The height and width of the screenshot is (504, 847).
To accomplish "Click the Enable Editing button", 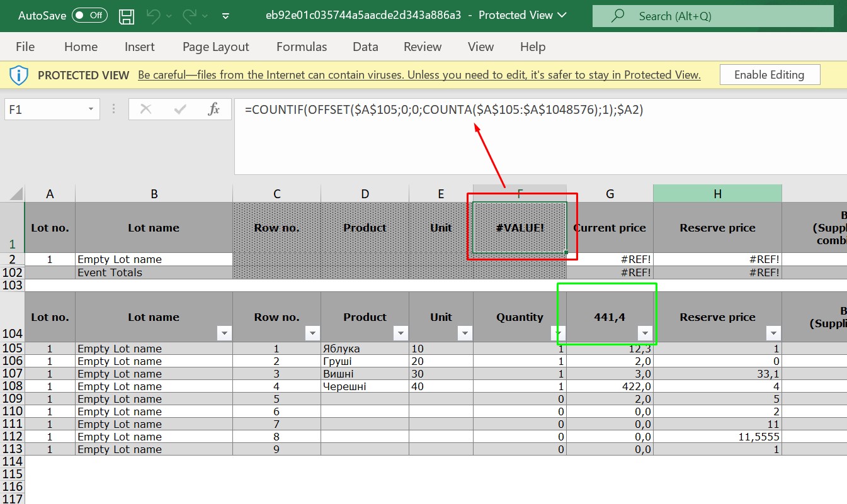I will (x=770, y=74).
